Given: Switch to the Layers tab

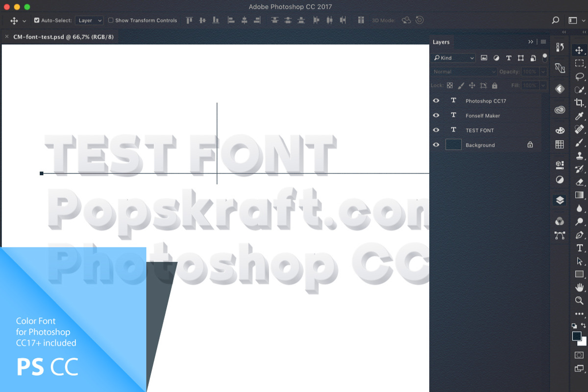Looking at the screenshot, I should (441, 42).
